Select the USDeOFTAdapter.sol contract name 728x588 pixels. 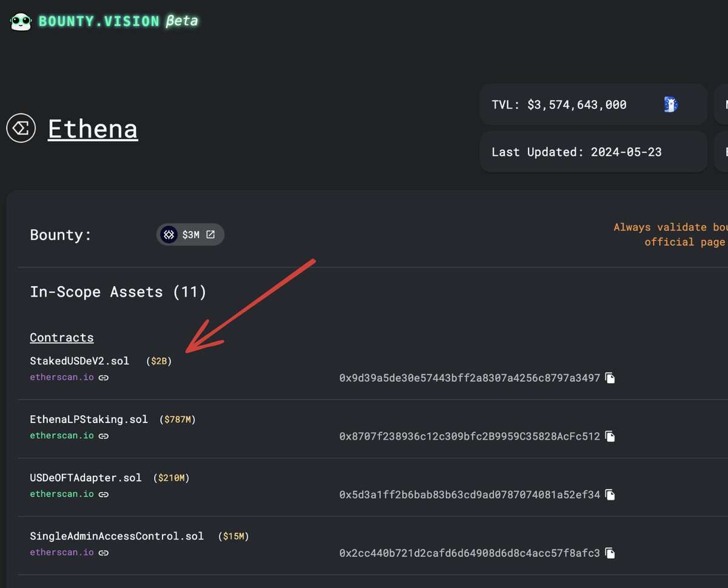pyautogui.click(x=86, y=478)
